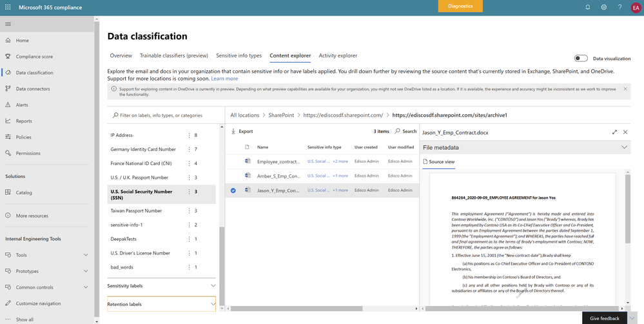Open notifications bell icon
Image resolution: width=644 pixels, height=324 pixels.
[588, 7]
